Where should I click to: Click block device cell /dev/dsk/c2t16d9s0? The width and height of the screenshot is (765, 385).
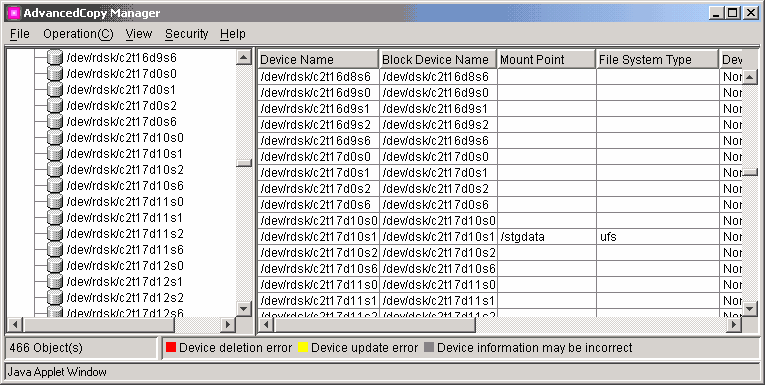(x=439, y=93)
